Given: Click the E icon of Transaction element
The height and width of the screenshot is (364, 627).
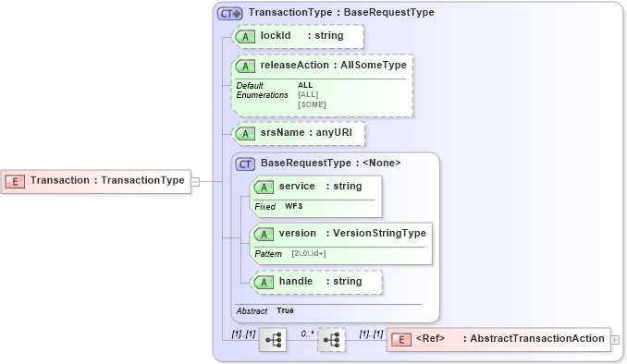Looking at the screenshot, I should coord(15,181).
